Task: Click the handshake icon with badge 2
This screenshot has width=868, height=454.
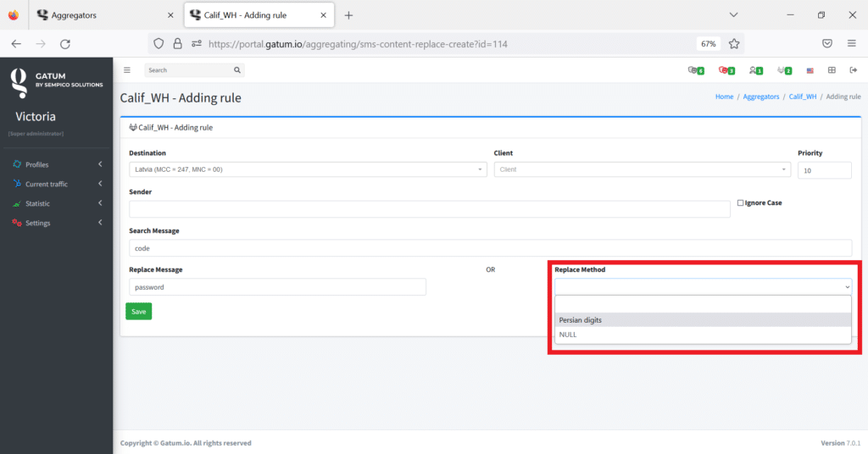Action: click(x=784, y=70)
